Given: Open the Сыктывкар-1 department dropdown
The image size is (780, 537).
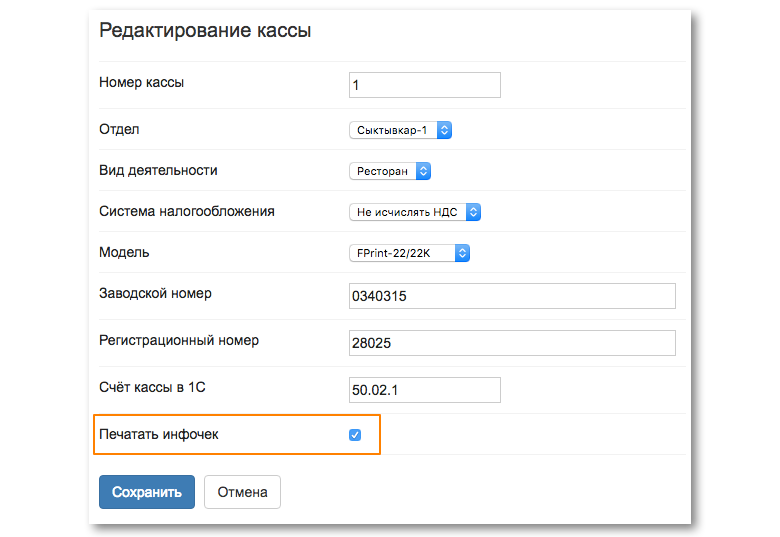Looking at the screenshot, I should pos(400,130).
